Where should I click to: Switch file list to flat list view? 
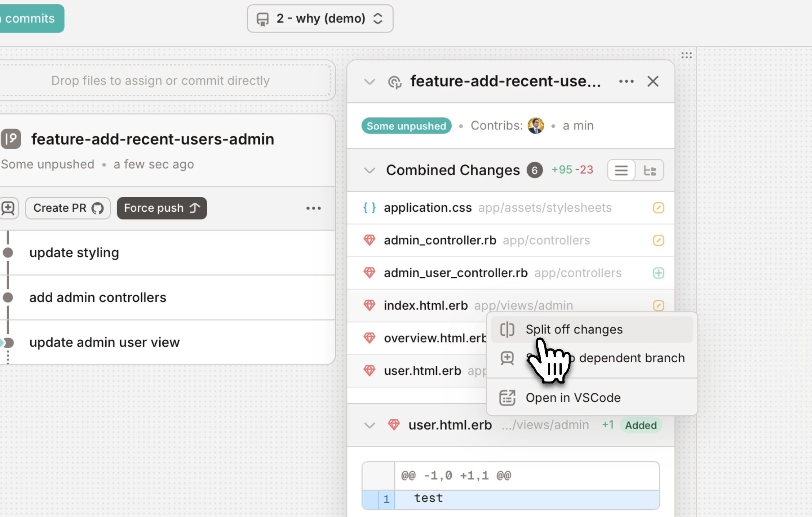point(621,170)
